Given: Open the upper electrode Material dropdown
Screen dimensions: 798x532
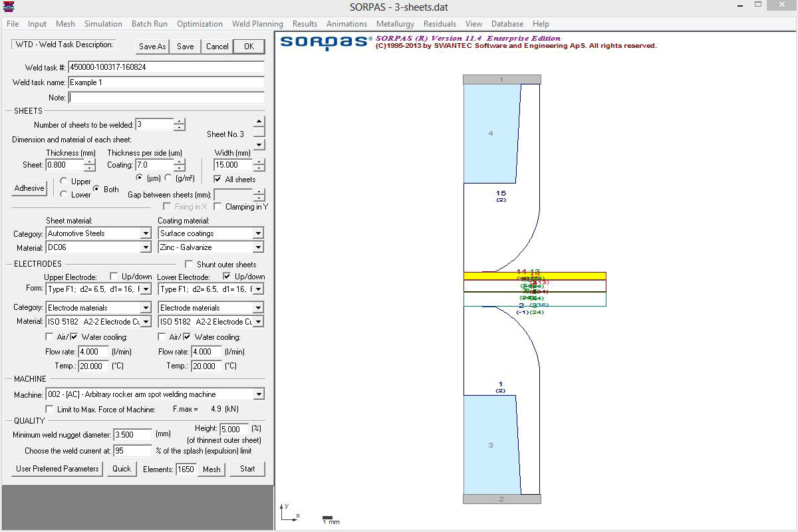Looking at the screenshot, I should click(x=146, y=322).
